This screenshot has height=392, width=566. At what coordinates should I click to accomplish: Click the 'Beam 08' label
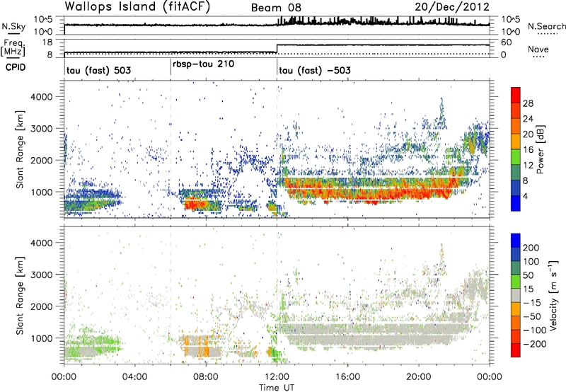point(276,8)
